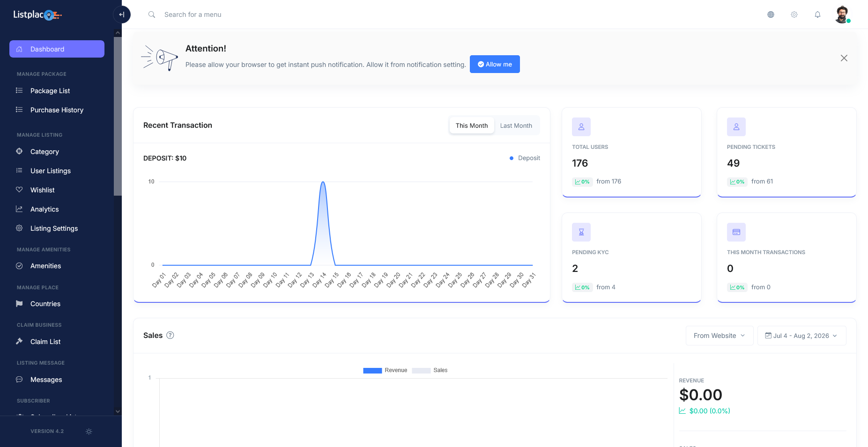This screenshot has height=447, width=868.
Task: Toggle the theme sun icon in the sidebar footer
Action: pyautogui.click(x=89, y=432)
